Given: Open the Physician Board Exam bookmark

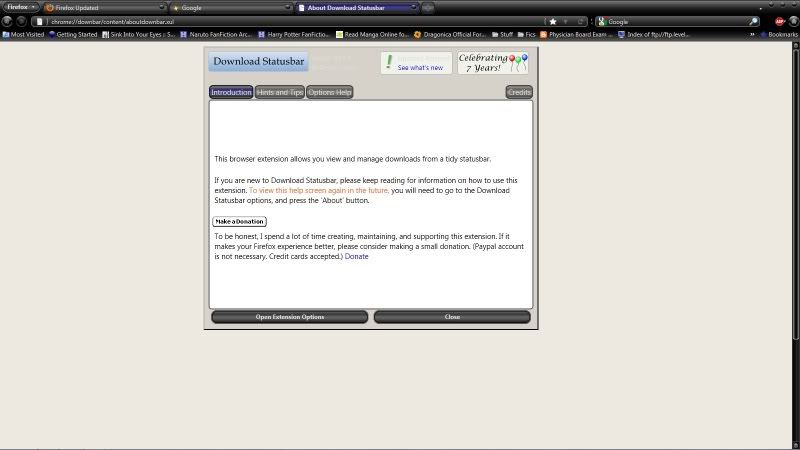Looking at the screenshot, I should coord(576,34).
